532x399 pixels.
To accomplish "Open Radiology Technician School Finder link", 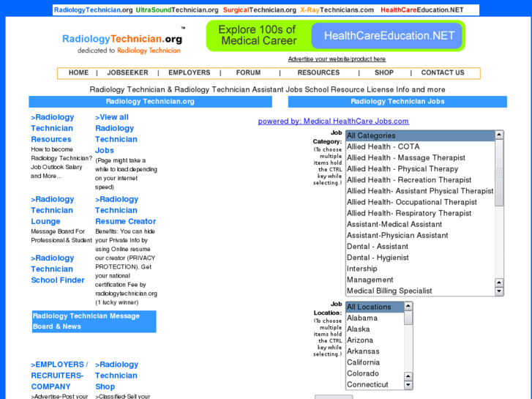I will pos(58,269).
